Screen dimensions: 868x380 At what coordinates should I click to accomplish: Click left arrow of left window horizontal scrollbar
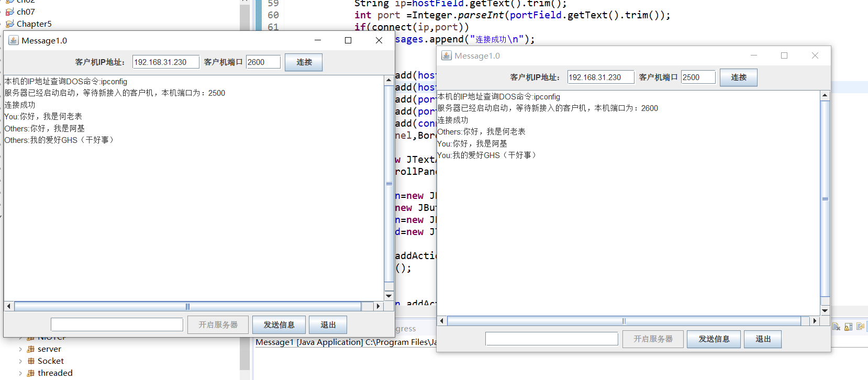coord(9,306)
